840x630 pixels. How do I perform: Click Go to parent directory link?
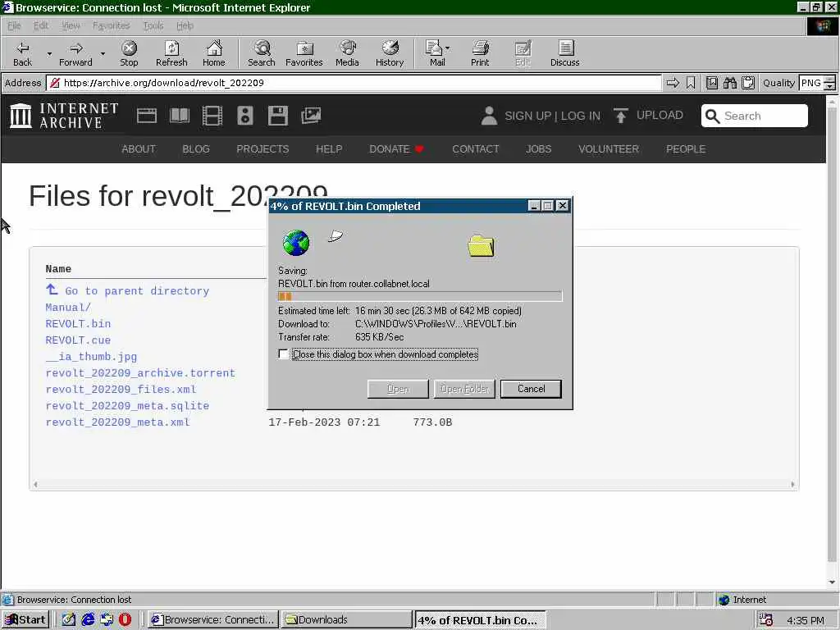point(127,290)
